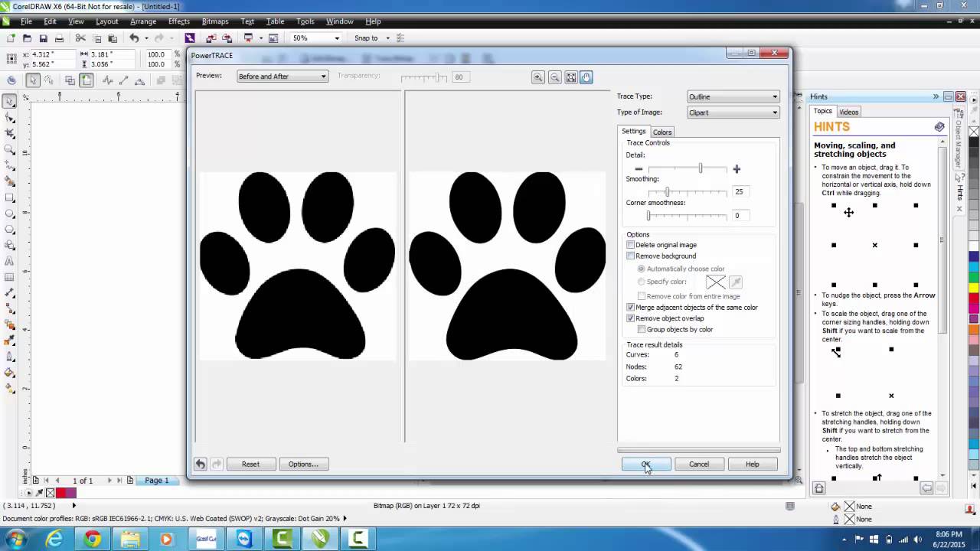The width and height of the screenshot is (980, 551).
Task: Open the Hints help book icon
Action: click(x=939, y=127)
